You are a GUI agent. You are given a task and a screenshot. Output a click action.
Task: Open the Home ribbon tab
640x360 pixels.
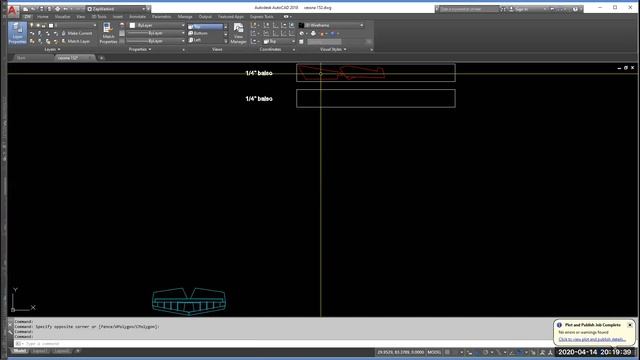click(x=42, y=17)
